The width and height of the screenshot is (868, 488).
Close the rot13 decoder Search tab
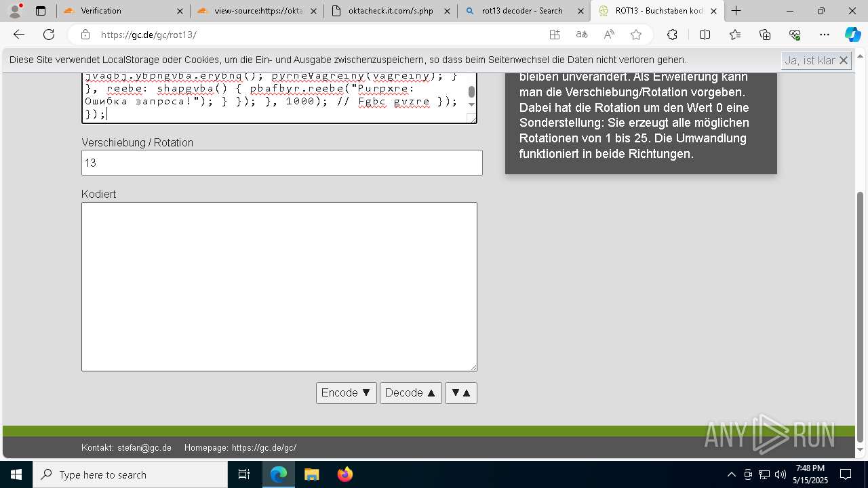(x=580, y=11)
